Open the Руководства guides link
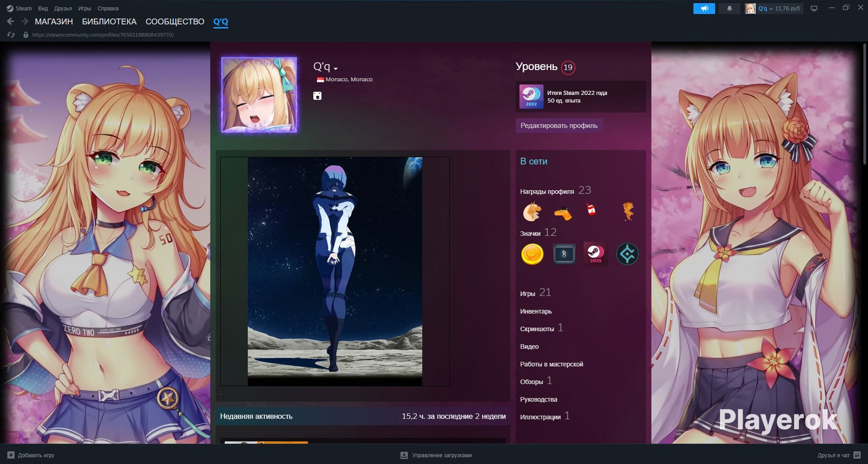This screenshot has height=464, width=868. 538,400
